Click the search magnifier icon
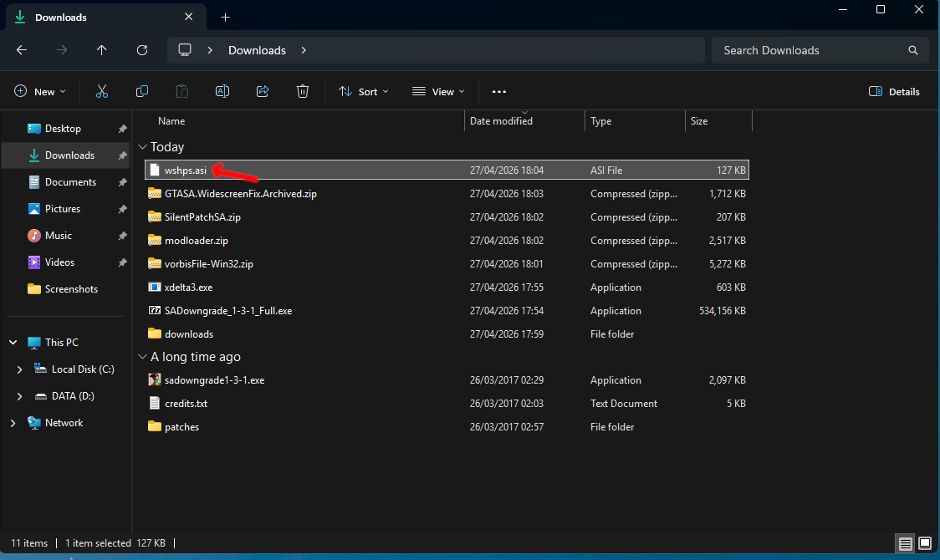Viewport: 940px width, 560px height. click(913, 50)
